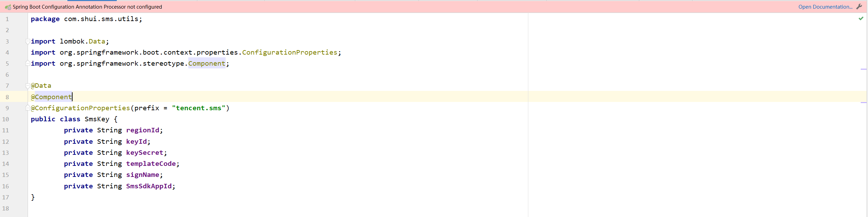This screenshot has height=217, width=868.
Task: Click the banner text about Annotation Processor
Action: pos(87,7)
